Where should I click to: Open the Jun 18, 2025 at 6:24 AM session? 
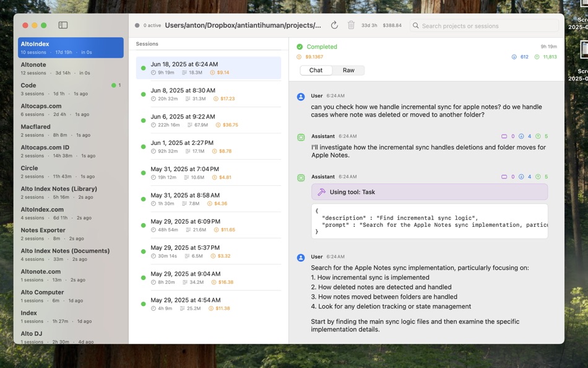(x=209, y=68)
